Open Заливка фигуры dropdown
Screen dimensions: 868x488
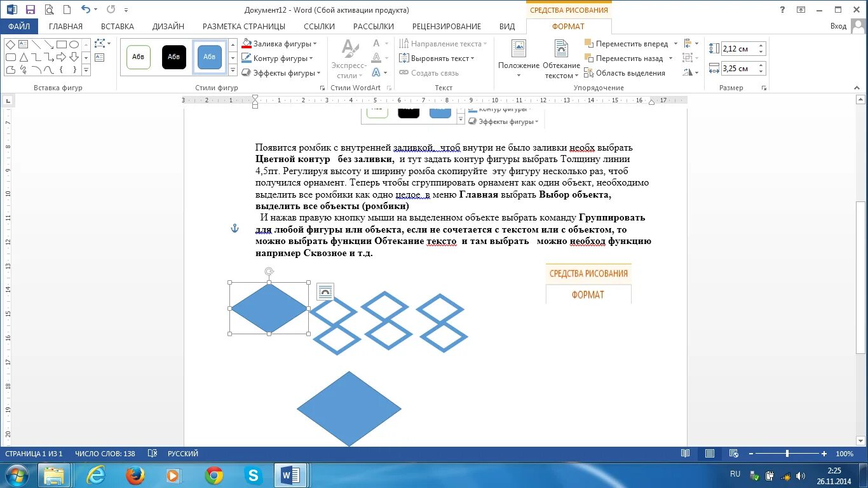click(x=279, y=44)
